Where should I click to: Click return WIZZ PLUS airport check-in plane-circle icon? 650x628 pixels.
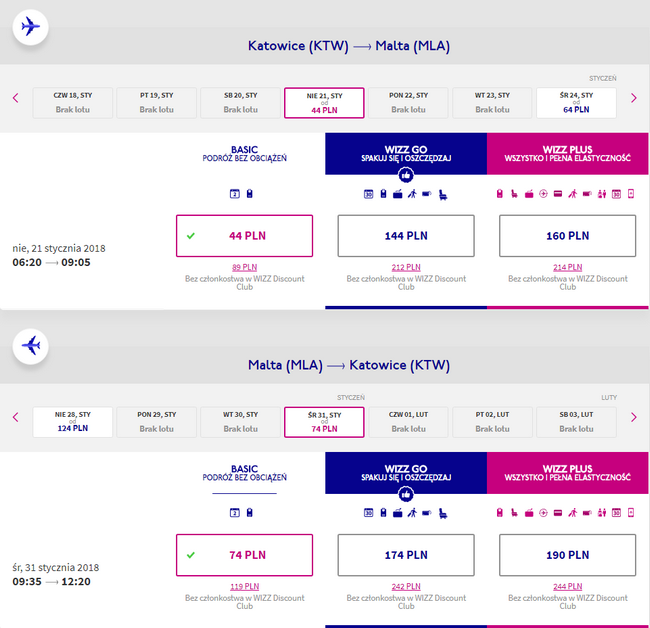click(x=543, y=513)
